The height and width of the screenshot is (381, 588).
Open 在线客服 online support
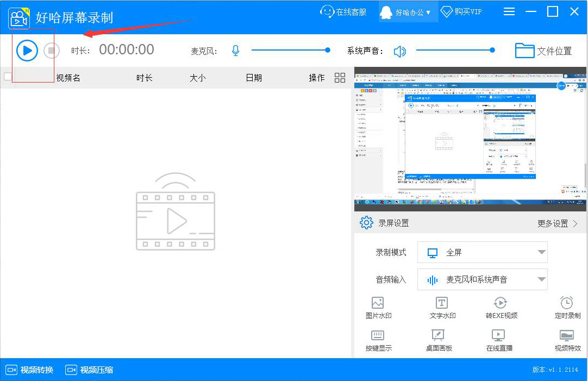[343, 12]
